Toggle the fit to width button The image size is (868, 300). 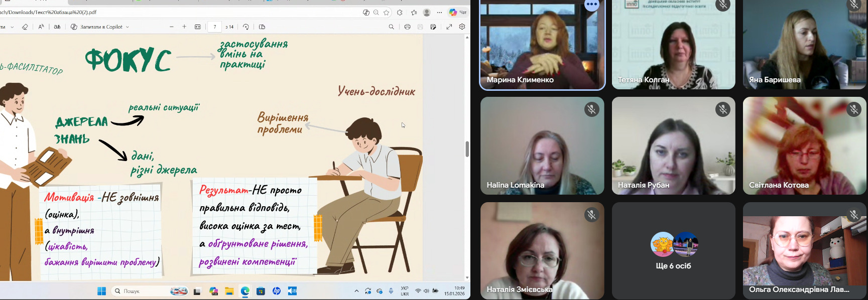click(198, 27)
